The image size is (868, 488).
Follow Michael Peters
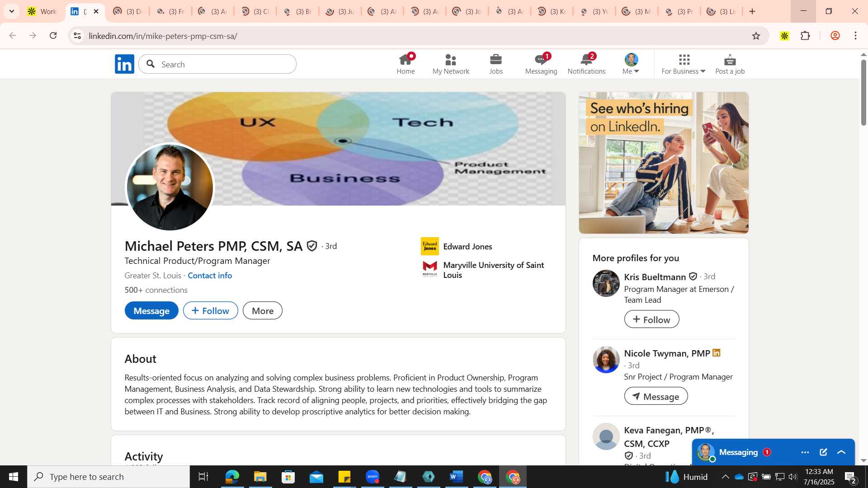click(x=211, y=310)
